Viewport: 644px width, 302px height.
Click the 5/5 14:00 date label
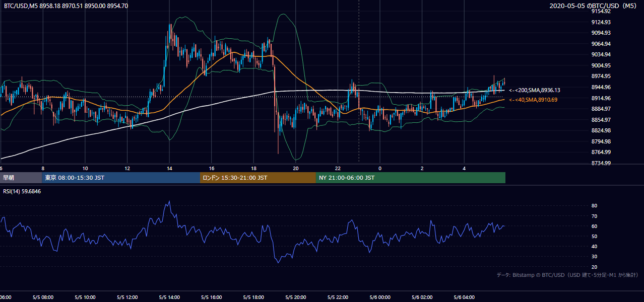[x=169, y=297]
